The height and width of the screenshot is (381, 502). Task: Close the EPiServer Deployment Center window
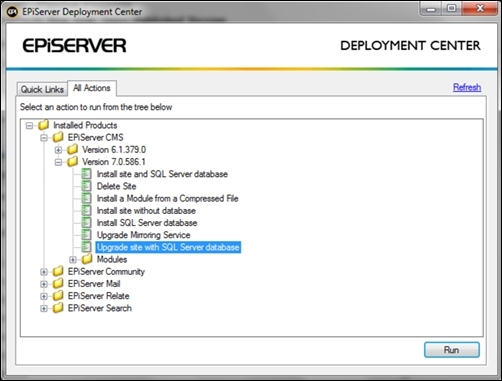click(x=480, y=9)
